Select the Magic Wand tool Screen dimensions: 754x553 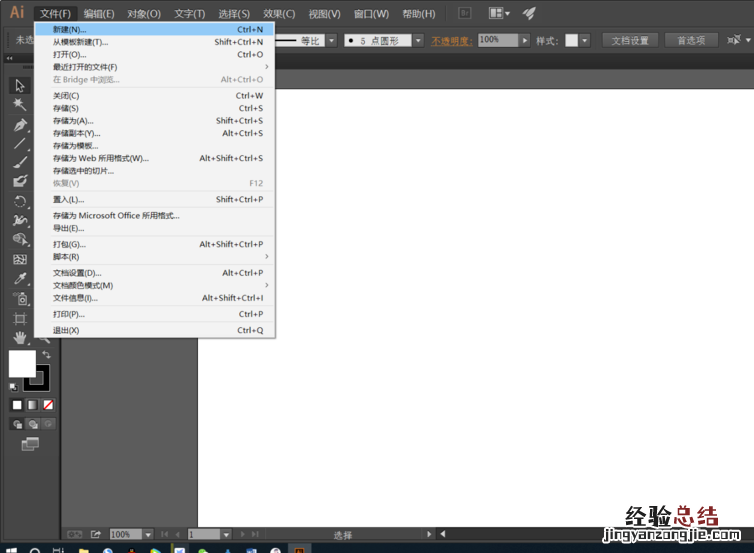point(20,104)
